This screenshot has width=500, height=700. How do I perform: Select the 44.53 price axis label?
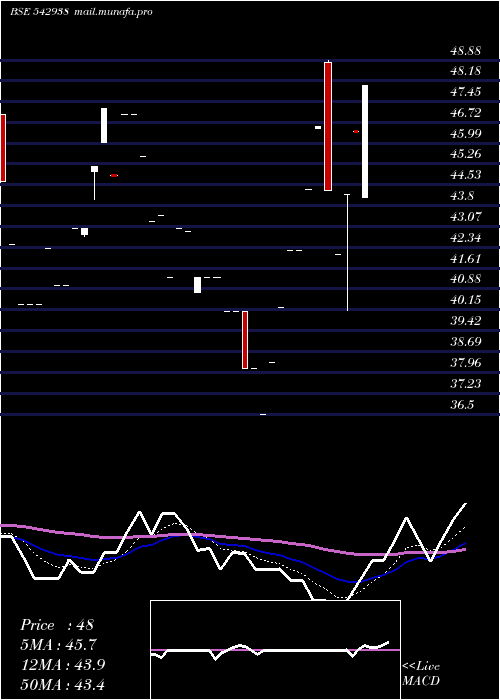pyautogui.click(x=466, y=175)
